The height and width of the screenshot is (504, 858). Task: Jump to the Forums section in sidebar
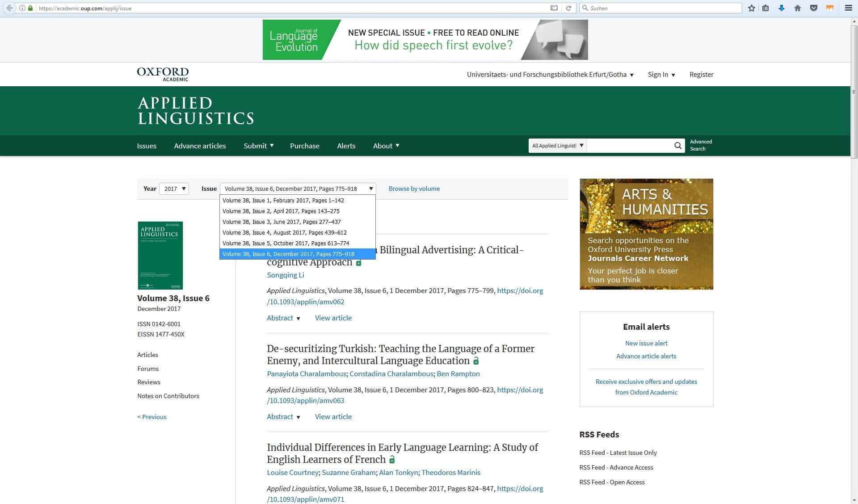point(148,369)
